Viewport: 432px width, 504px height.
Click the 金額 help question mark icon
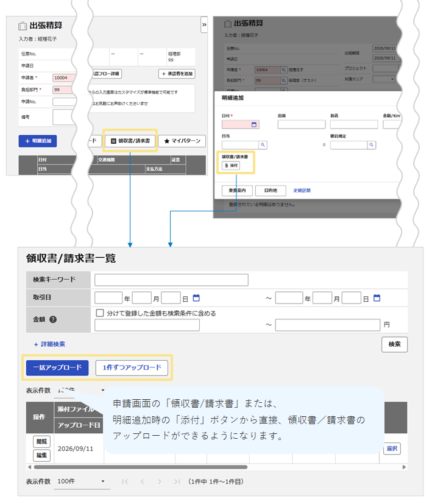[53, 319]
